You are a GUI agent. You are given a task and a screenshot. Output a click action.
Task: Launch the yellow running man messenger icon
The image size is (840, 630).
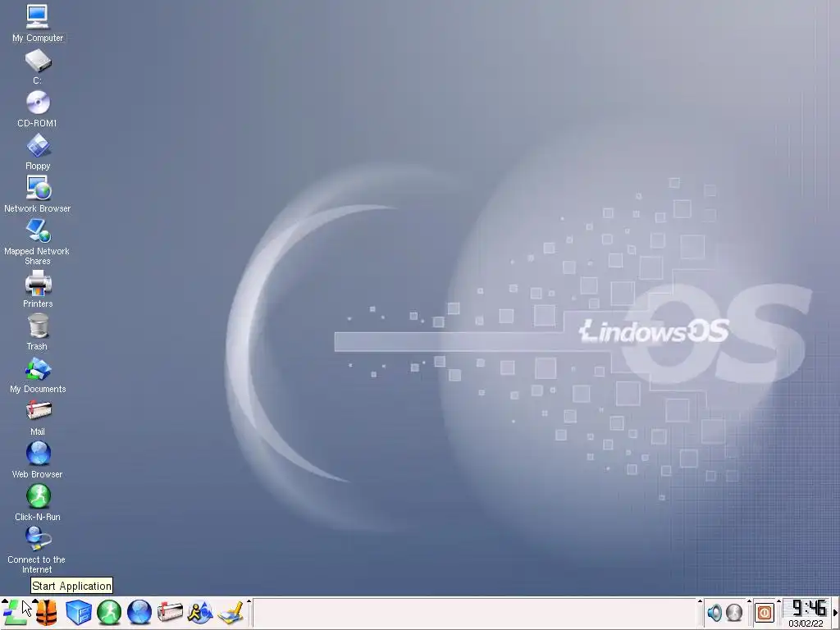coord(200,612)
